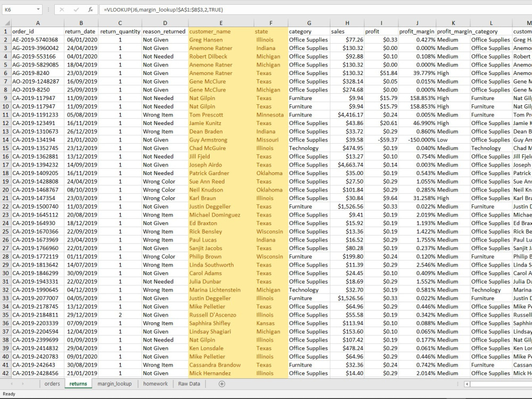Select sales value $478.24
The height and width of the screenshot is (399, 532).
(347, 348)
